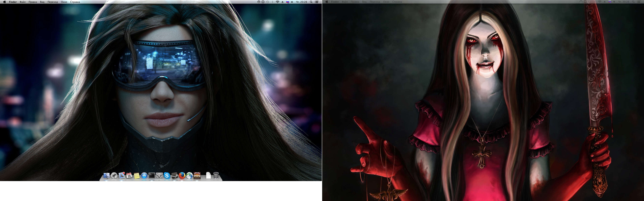Image resolution: width=644 pixels, height=201 pixels.
Task: Click the clock showing Чт, 20:28
Action: (x=301, y=2)
